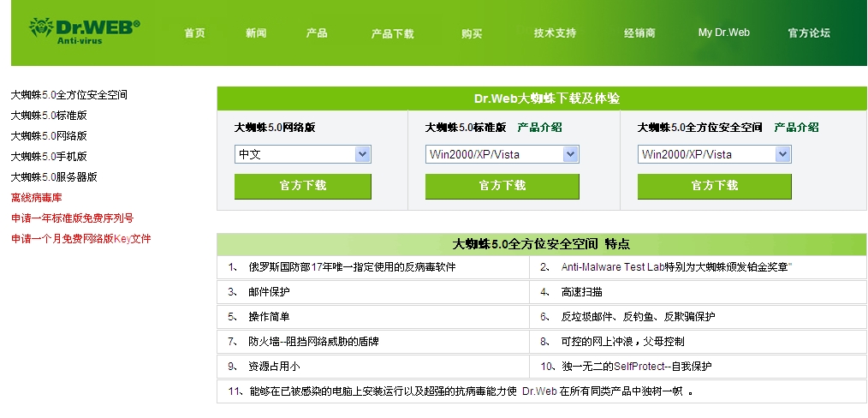The width and height of the screenshot is (868, 418).
Task: Click feature 7 防火墙--阻挡网络威胁的盾牌
Action: [313, 342]
